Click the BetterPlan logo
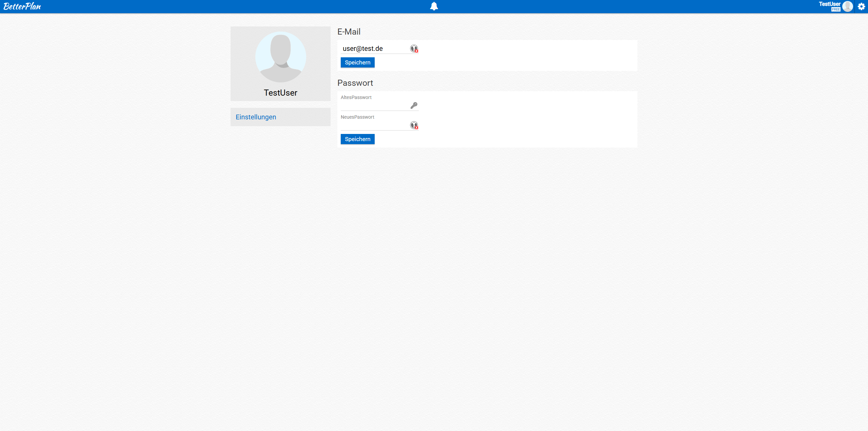The image size is (868, 431). tap(22, 6)
